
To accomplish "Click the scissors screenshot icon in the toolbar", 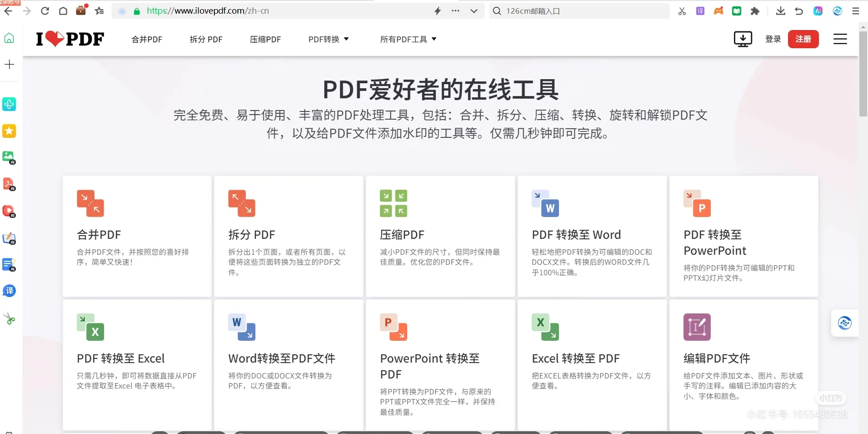I will [x=681, y=10].
